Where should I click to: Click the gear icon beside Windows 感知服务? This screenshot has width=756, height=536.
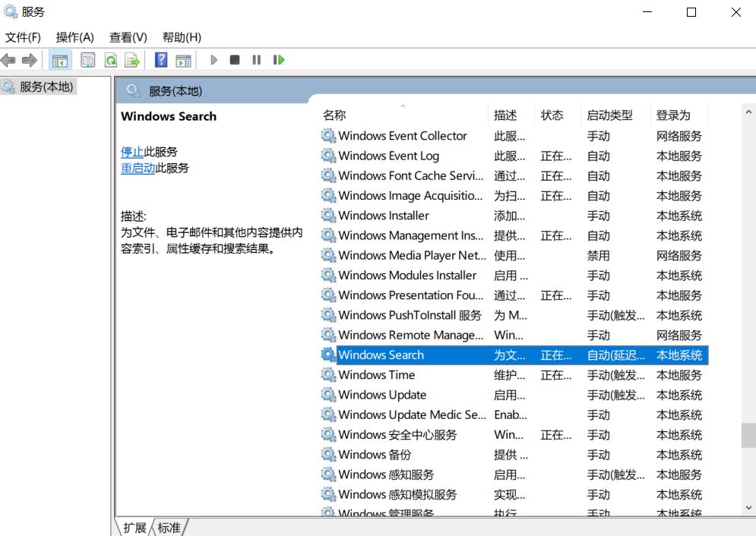click(x=328, y=475)
